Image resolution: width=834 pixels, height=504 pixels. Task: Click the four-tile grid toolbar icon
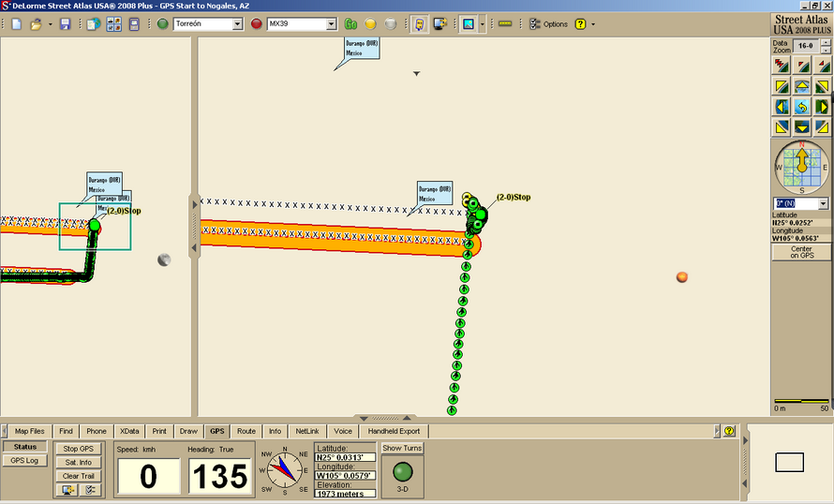pyautogui.click(x=113, y=24)
